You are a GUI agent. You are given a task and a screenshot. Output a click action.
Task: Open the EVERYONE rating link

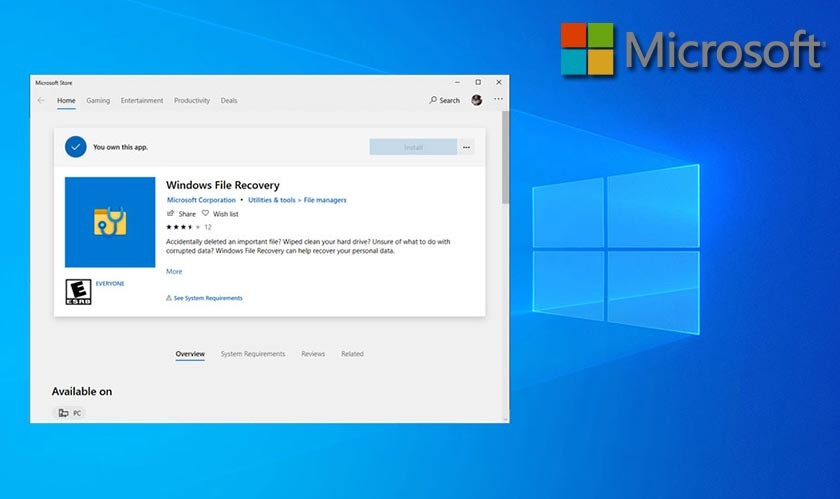pyautogui.click(x=110, y=284)
